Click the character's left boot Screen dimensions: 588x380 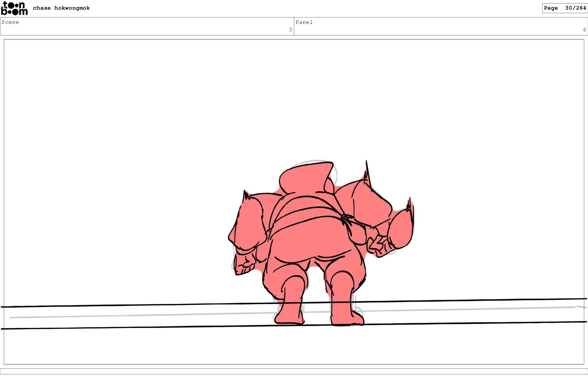289,312
